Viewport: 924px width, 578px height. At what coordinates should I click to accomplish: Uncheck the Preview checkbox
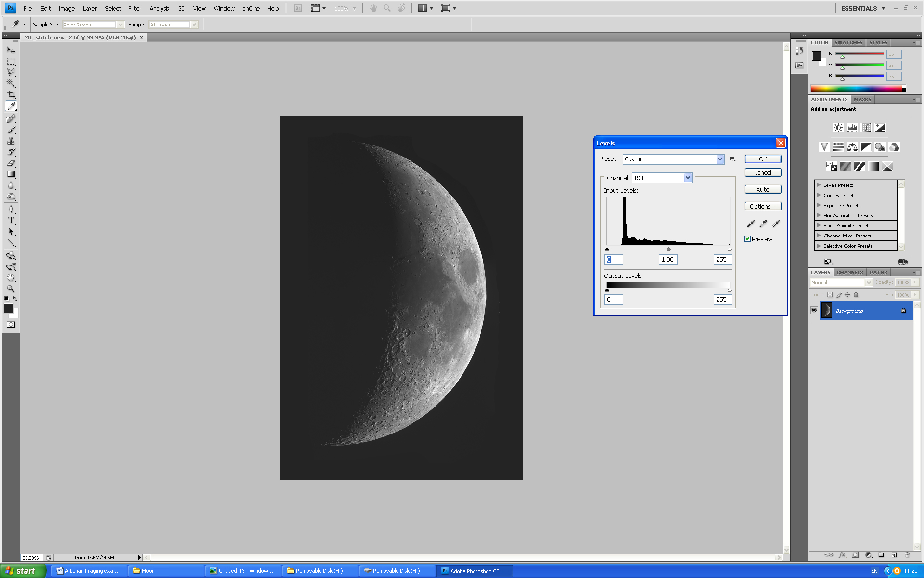748,239
